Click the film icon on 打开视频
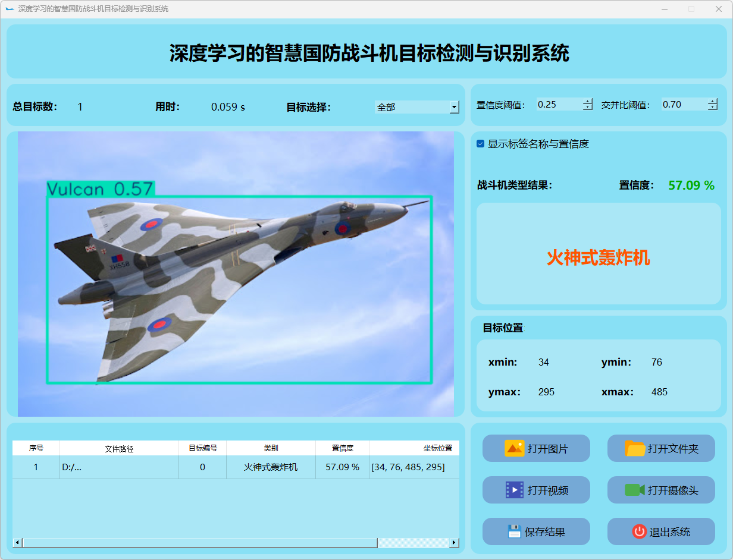The height and width of the screenshot is (560, 733). click(x=515, y=490)
